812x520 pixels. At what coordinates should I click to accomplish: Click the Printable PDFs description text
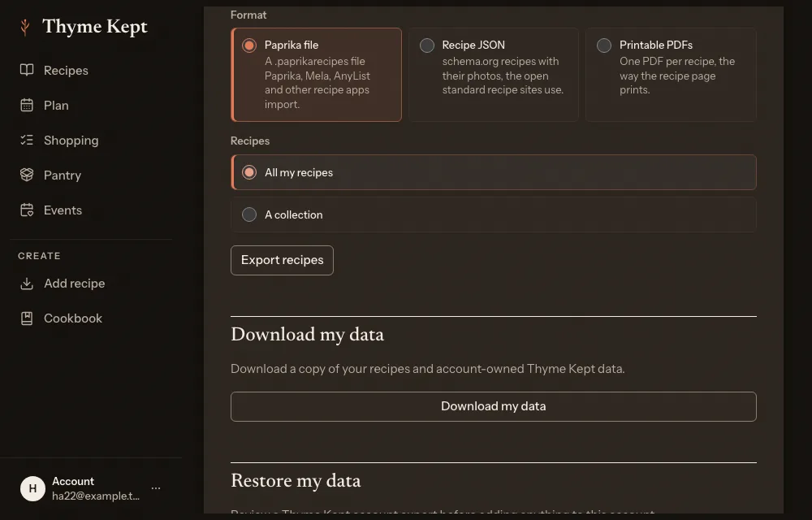[677, 76]
